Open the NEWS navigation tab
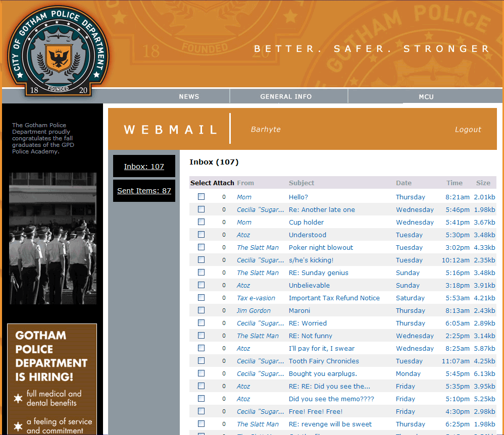The height and width of the screenshot is (435, 504). (189, 96)
